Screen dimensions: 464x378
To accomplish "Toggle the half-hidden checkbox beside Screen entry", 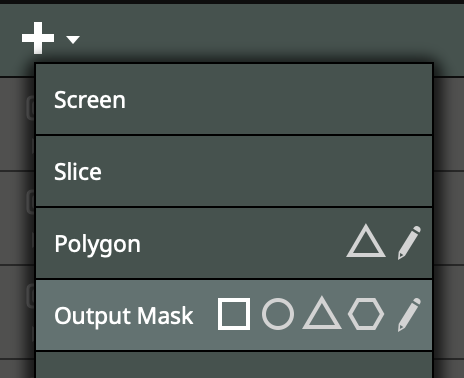I will tap(31, 108).
